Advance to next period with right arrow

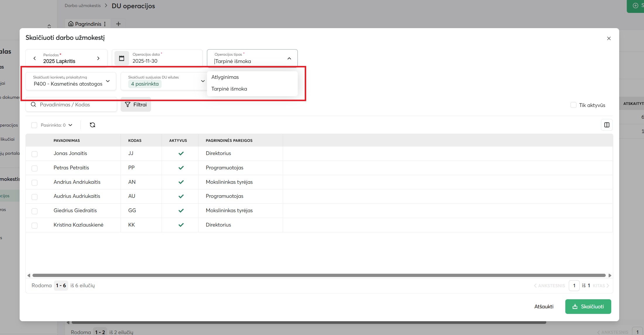click(x=98, y=58)
